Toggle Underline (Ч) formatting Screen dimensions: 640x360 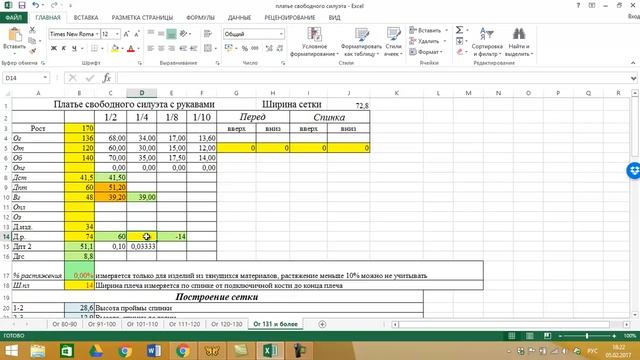tap(74, 49)
